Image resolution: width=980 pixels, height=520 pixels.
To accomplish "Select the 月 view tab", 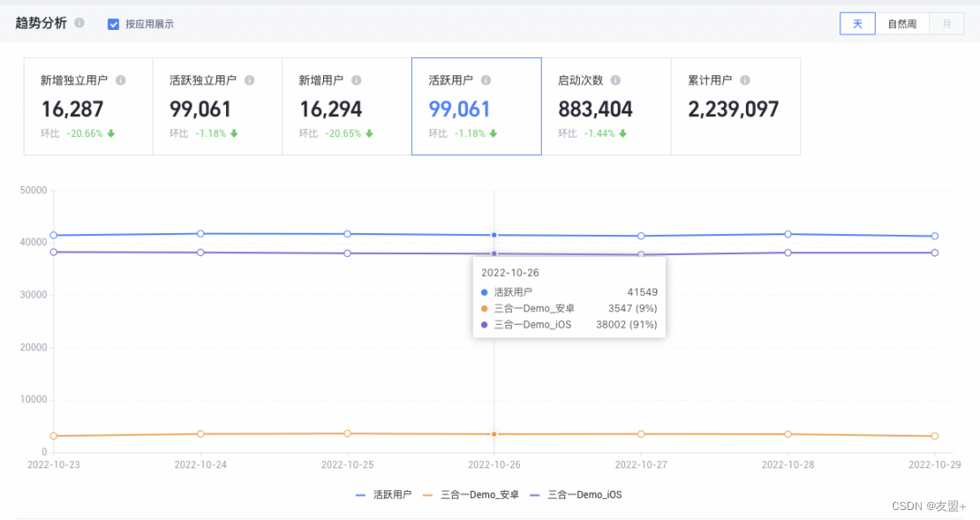I will (946, 24).
